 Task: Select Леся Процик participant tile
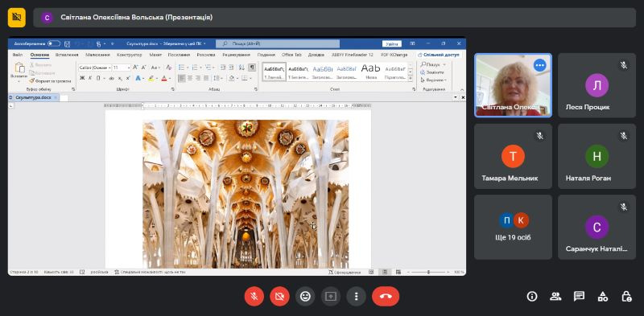coord(597,85)
